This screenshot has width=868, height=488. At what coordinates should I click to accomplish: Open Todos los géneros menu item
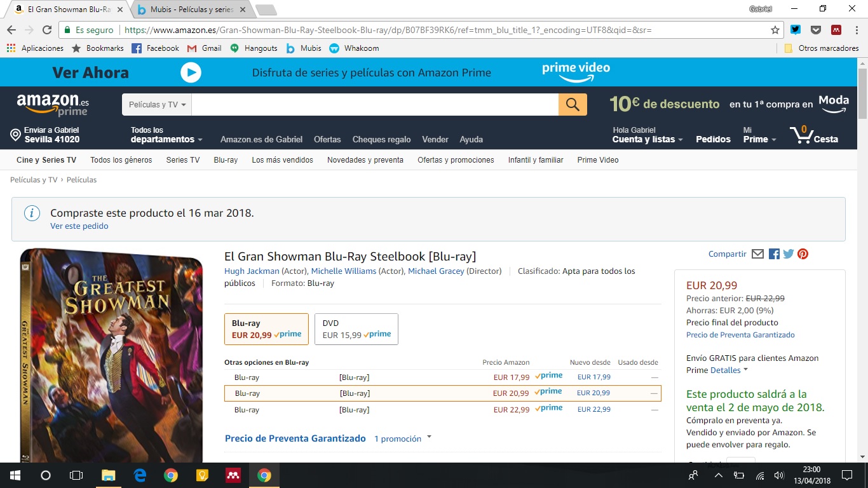click(x=121, y=160)
